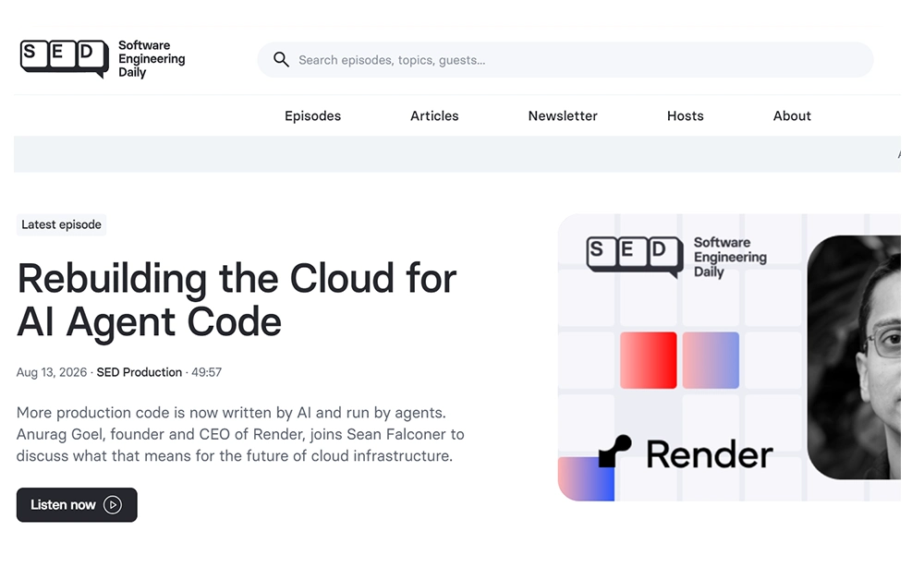Click the Listen now button
The height and width of the screenshot is (567, 924).
77,504
